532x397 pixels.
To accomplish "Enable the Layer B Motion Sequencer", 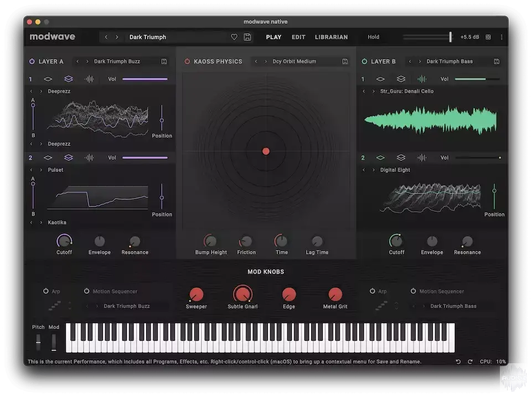I will click(x=413, y=291).
